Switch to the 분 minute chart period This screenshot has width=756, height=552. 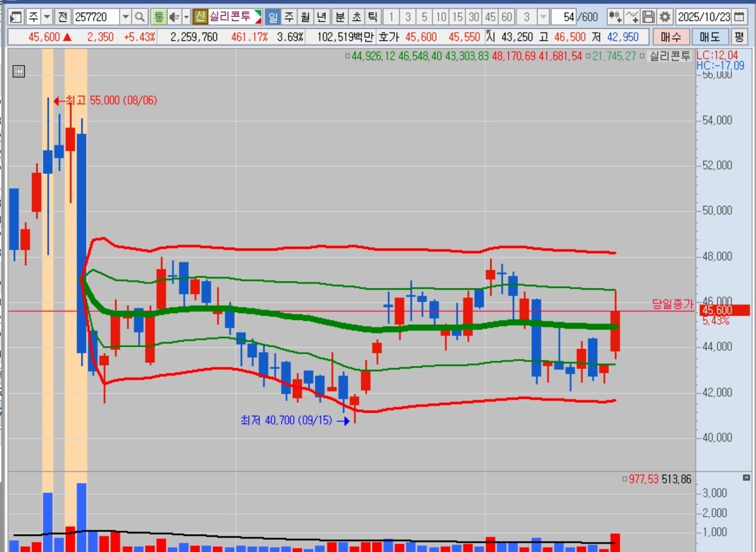340,17
